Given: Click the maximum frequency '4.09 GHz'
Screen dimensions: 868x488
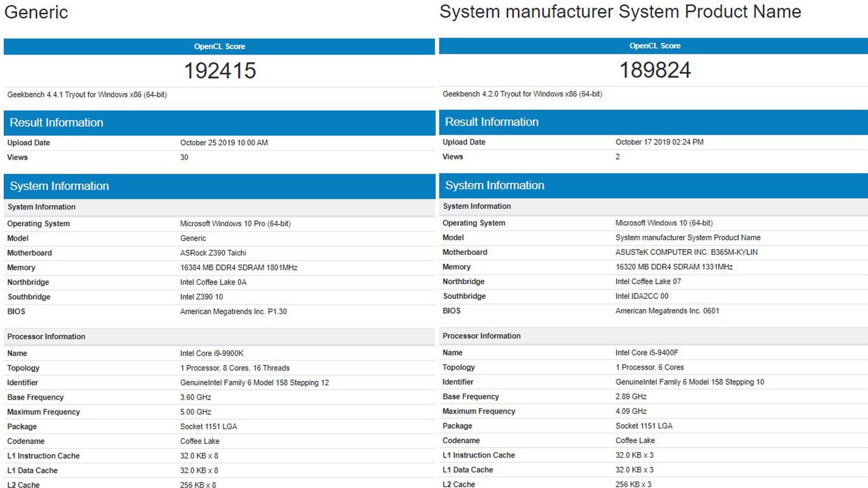Looking at the screenshot, I should pyautogui.click(x=631, y=411).
